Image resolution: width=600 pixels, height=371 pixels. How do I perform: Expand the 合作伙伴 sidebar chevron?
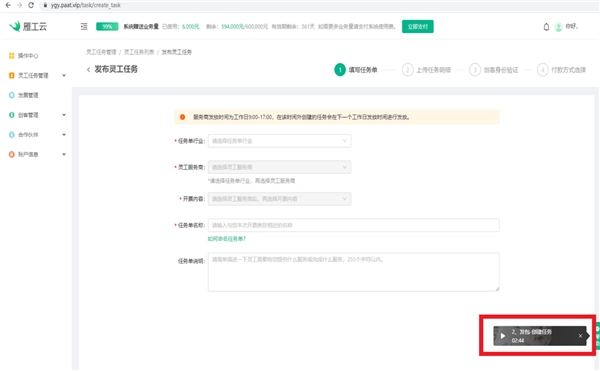point(64,135)
